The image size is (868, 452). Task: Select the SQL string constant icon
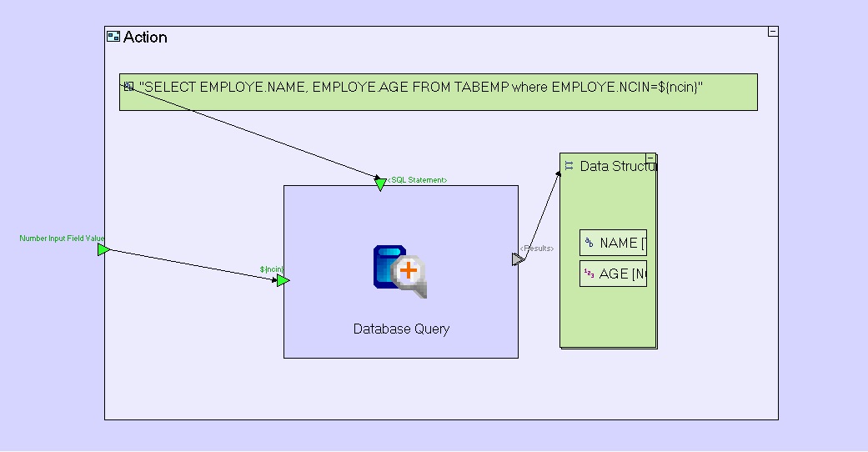pos(129,86)
